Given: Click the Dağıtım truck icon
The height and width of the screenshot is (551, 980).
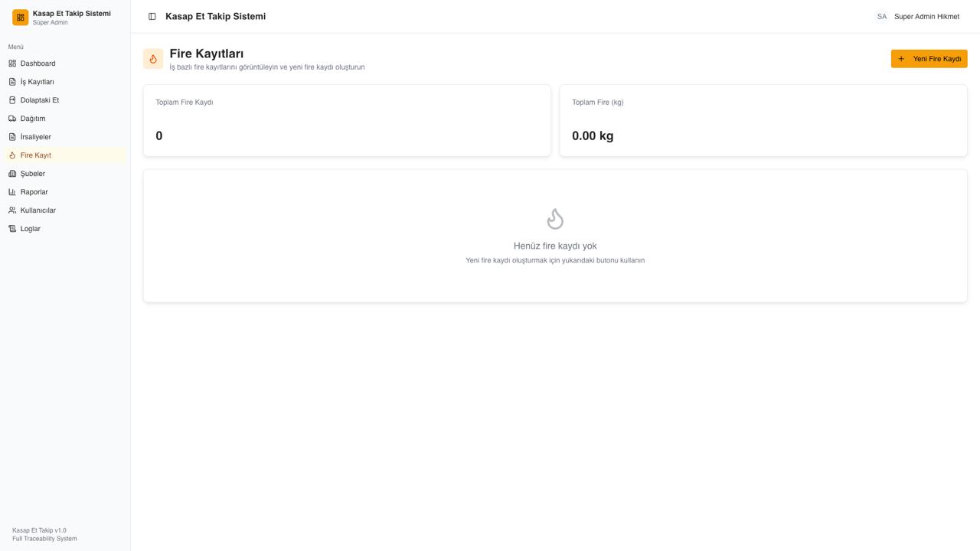Looking at the screenshot, I should (12, 119).
